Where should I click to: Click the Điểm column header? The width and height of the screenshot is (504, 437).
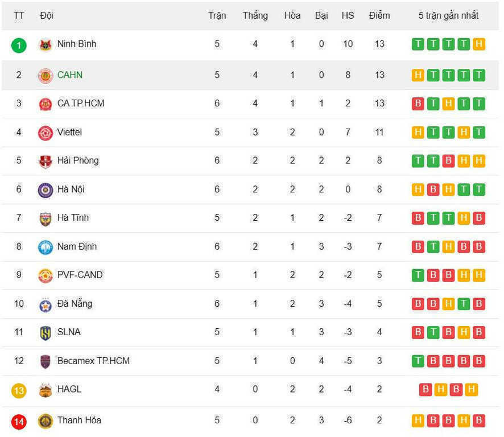379,15
